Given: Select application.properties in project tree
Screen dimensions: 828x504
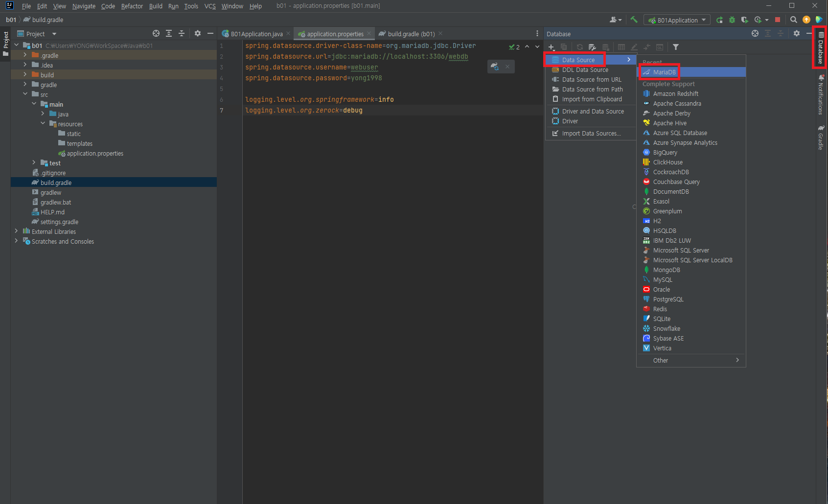Looking at the screenshot, I should [95, 154].
